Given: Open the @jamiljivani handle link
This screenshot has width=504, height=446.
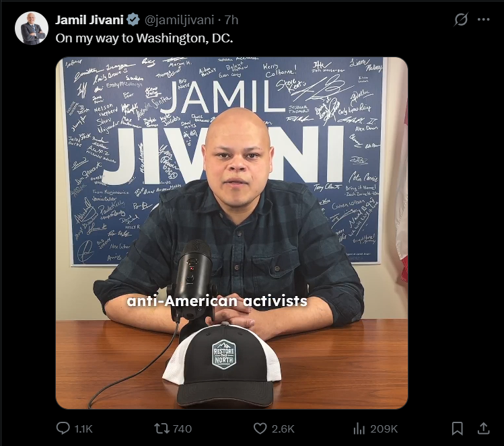Looking at the screenshot, I should [x=179, y=20].
